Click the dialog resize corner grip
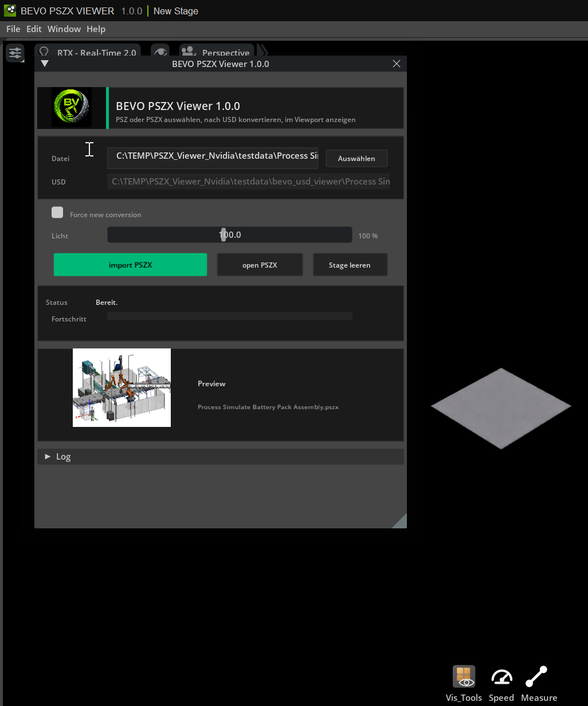Viewport: 588px width, 706px height. click(x=400, y=521)
